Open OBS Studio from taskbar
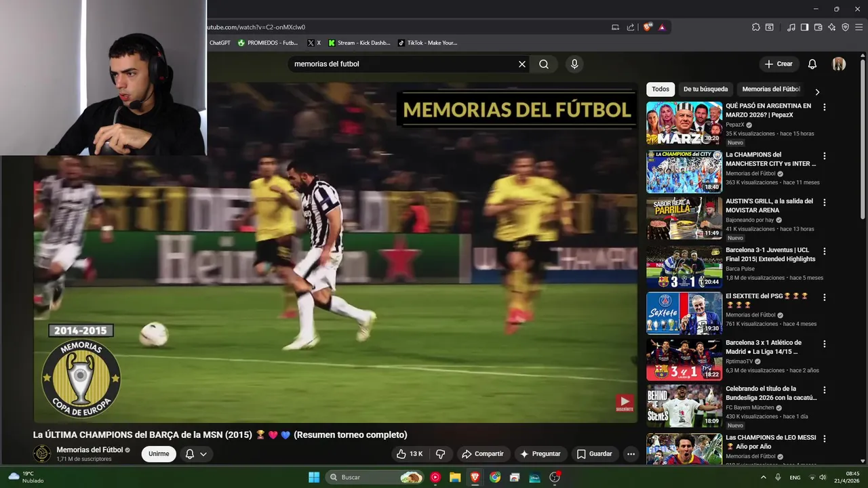Viewport: 868px width, 488px height. (x=555, y=477)
